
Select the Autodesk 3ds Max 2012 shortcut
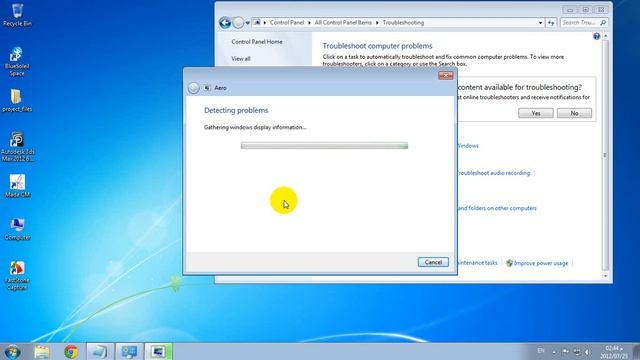[x=17, y=147]
